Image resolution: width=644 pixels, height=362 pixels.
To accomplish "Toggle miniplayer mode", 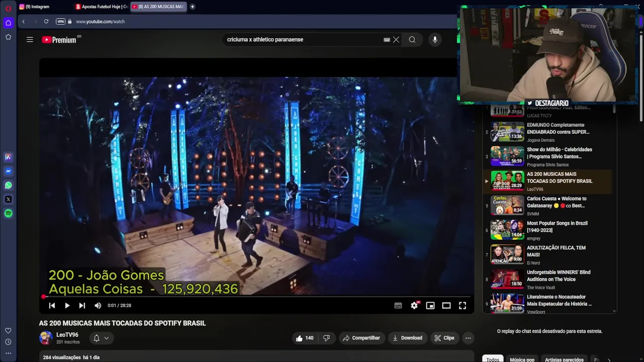I will coord(430,305).
